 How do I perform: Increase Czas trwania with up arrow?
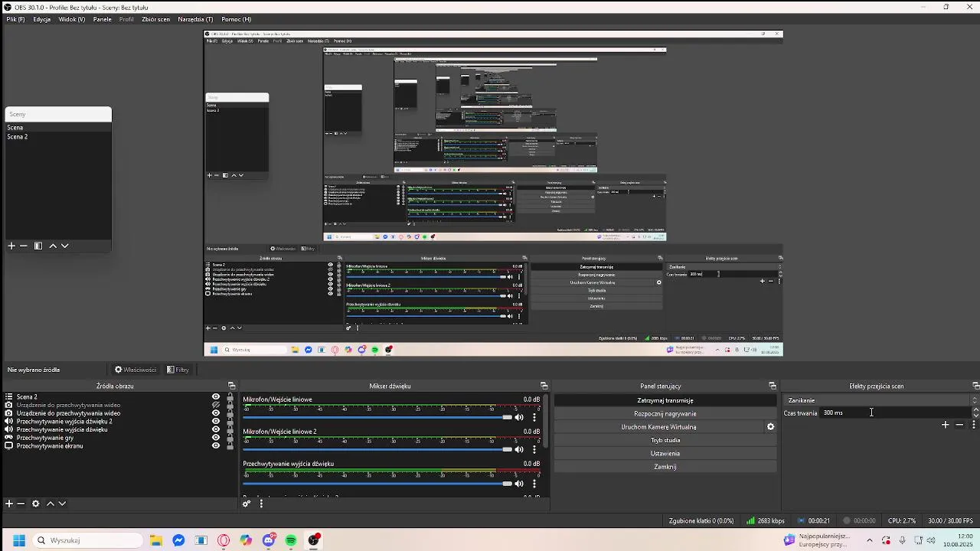pos(975,410)
